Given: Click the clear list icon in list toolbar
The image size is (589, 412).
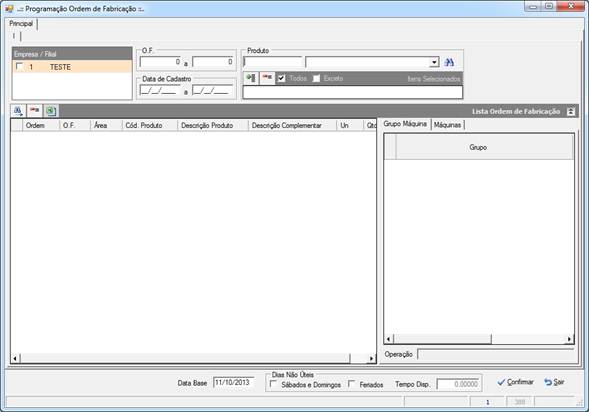Looking at the screenshot, I should point(35,111).
